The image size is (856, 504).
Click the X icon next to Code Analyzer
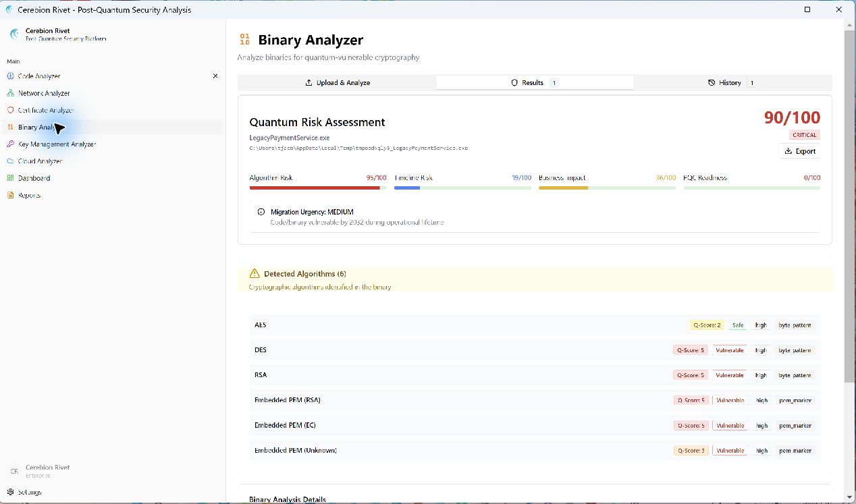pyautogui.click(x=215, y=76)
